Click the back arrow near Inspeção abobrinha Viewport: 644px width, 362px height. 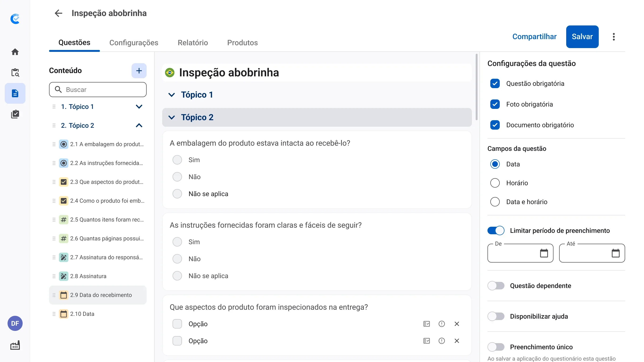(x=58, y=13)
